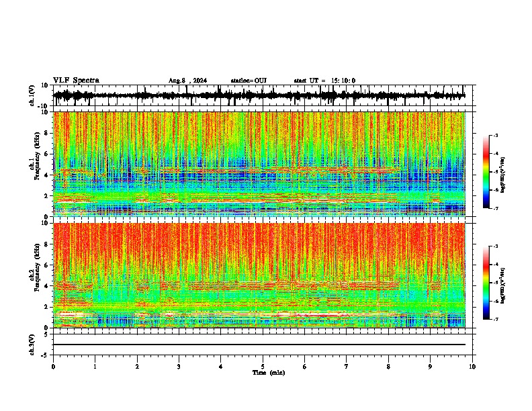
Task: Click ch.2 spectrogram frequency tick '4'
Action: pos(46,286)
